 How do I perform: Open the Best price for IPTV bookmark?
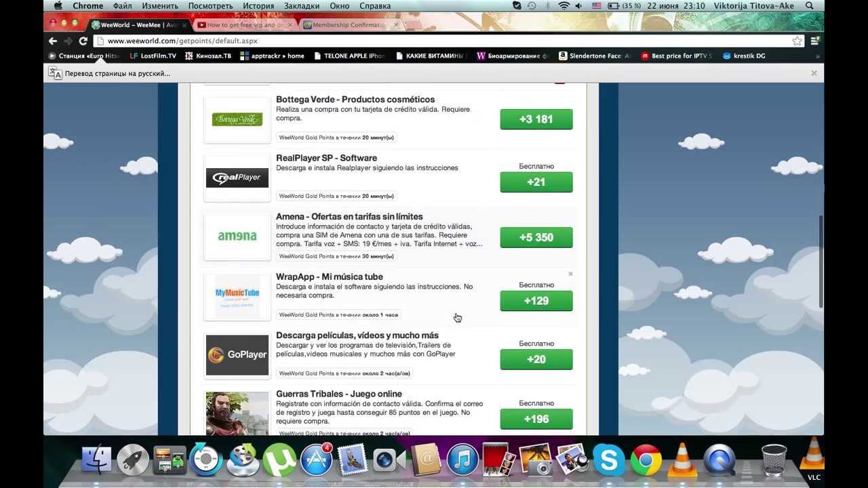click(x=676, y=56)
